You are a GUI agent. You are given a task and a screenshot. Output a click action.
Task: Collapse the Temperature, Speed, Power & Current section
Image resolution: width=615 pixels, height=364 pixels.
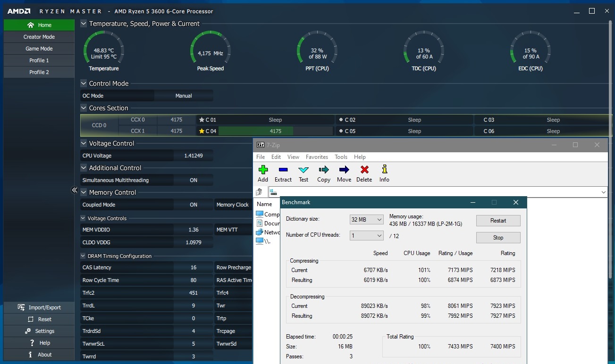point(84,24)
